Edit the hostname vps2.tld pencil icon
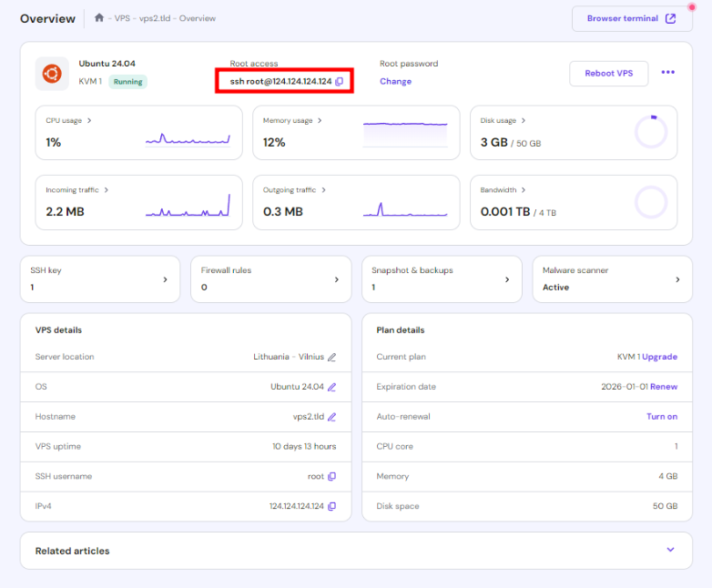Viewport: 712px width, 588px height. [x=331, y=417]
